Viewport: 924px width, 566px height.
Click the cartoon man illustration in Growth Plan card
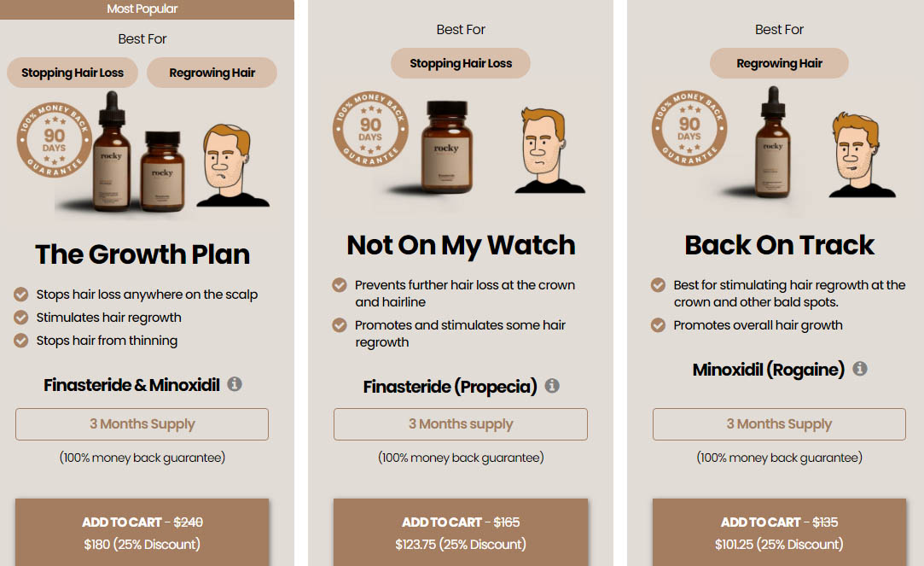pos(233,165)
